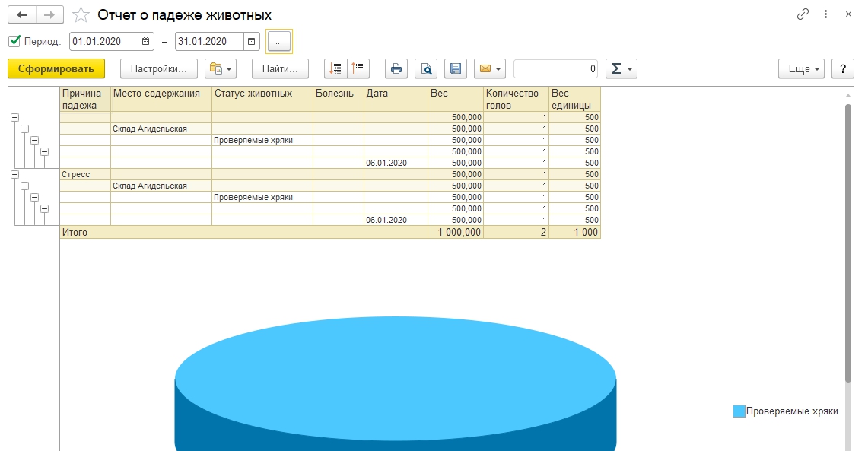Open calendar for the end date 31.01.2020
Image resolution: width=868 pixels, height=451 pixels.
251,42
